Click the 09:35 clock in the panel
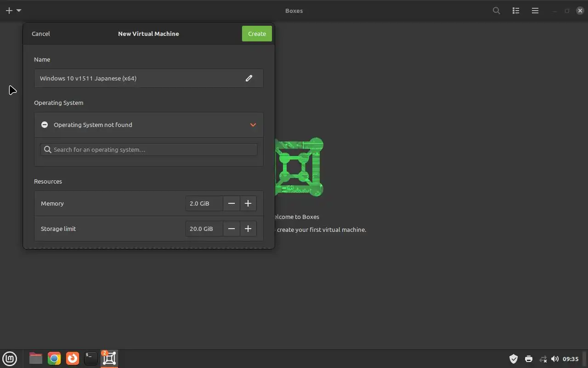 click(571, 359)
